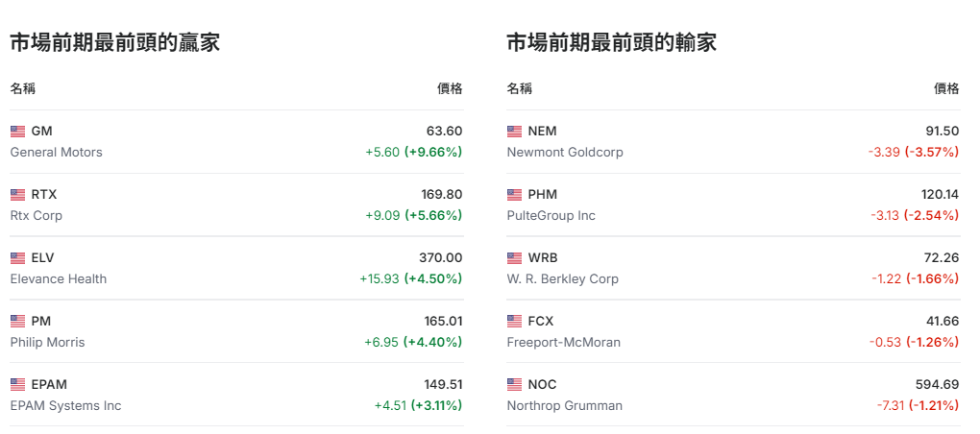The width and height of the screenshot is (980, 434).
Task: Open the Newmont Goldcorp stock page
Action: 565,153
